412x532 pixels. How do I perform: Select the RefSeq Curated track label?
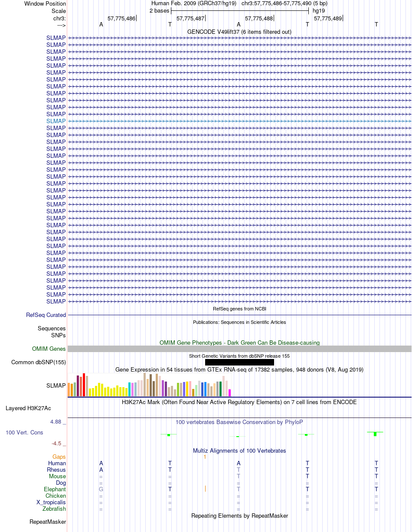(x=46, y=315)
